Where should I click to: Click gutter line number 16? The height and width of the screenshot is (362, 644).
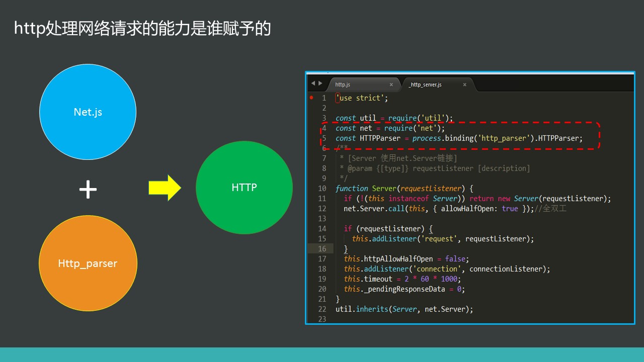click(x=322, y=249)
